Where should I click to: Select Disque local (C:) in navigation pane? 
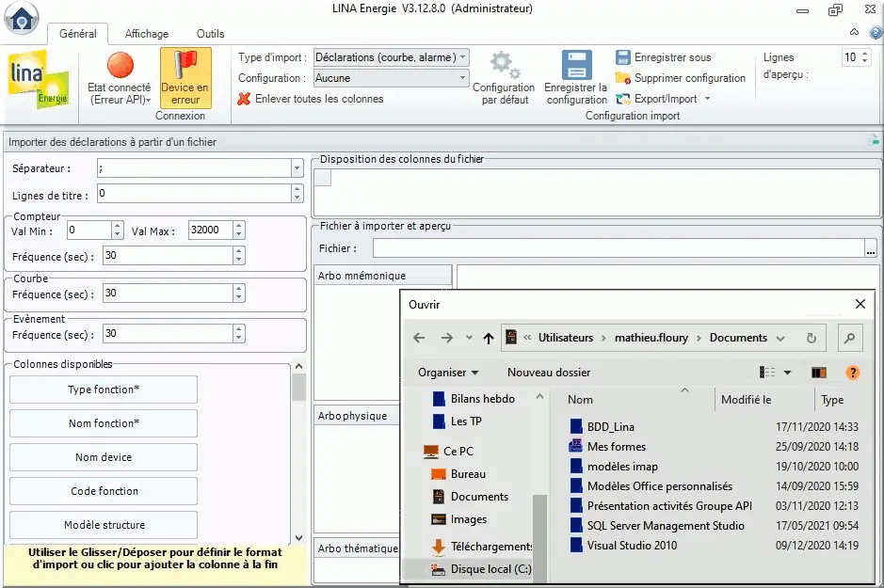point(481,569)
